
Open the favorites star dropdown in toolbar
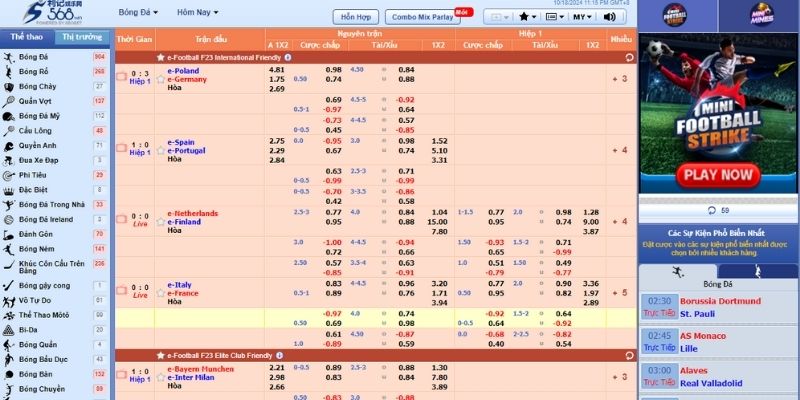coord(528,17)
